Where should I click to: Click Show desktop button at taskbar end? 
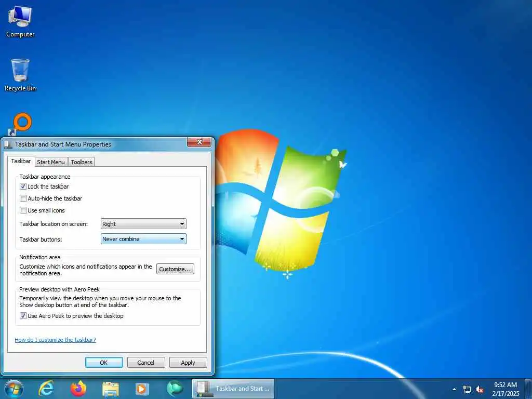[528, 389]
